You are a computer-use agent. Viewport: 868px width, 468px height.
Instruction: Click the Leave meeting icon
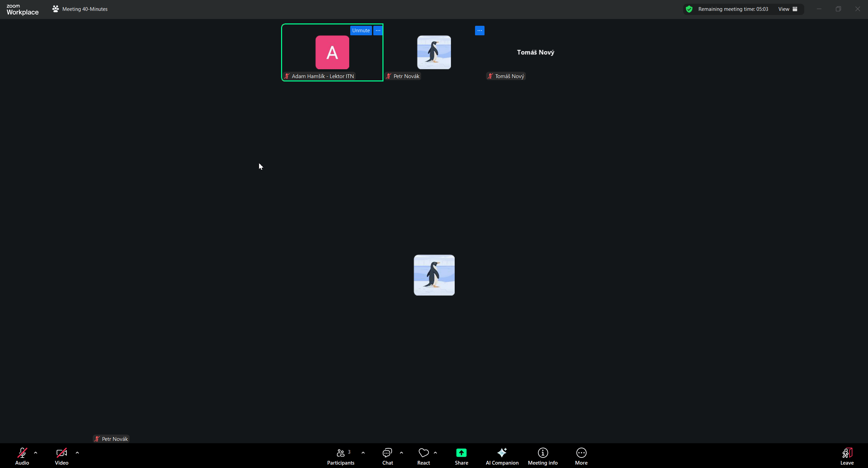(x=847, y=453)
